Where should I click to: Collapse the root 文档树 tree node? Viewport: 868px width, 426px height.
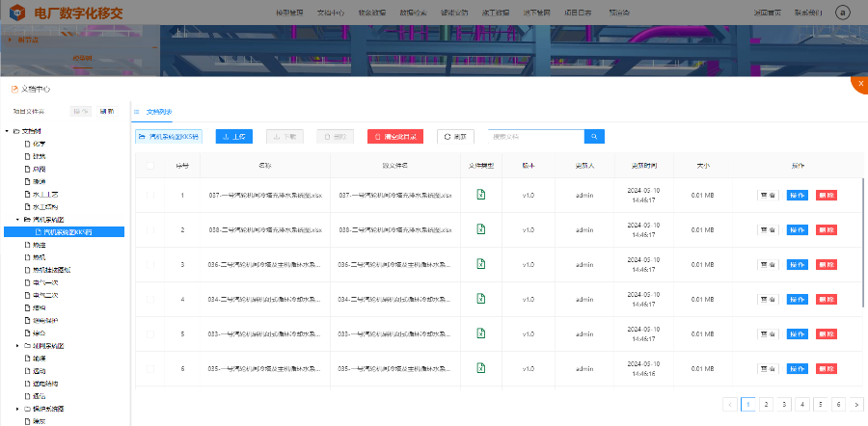[8, 131]
